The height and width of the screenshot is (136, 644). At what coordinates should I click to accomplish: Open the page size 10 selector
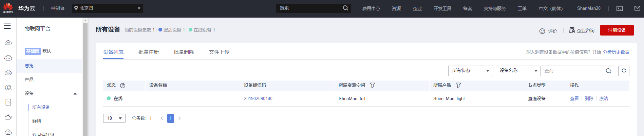point(114,118)
